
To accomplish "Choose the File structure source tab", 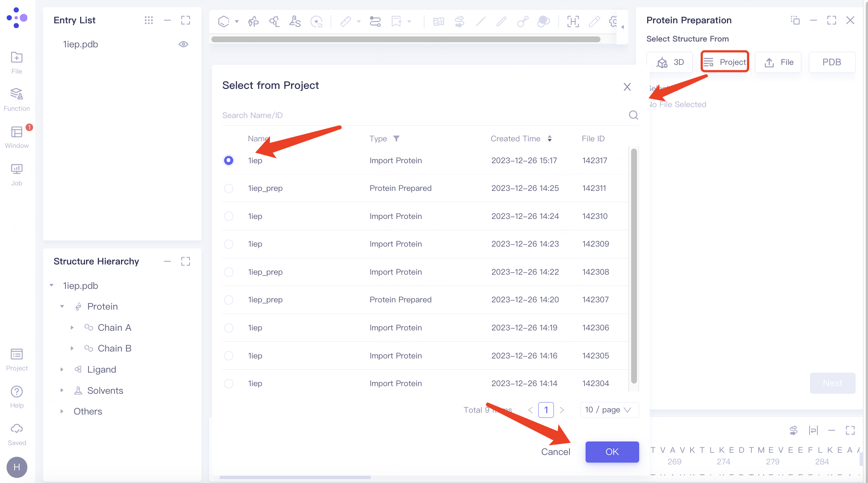I will coord(778,62).
